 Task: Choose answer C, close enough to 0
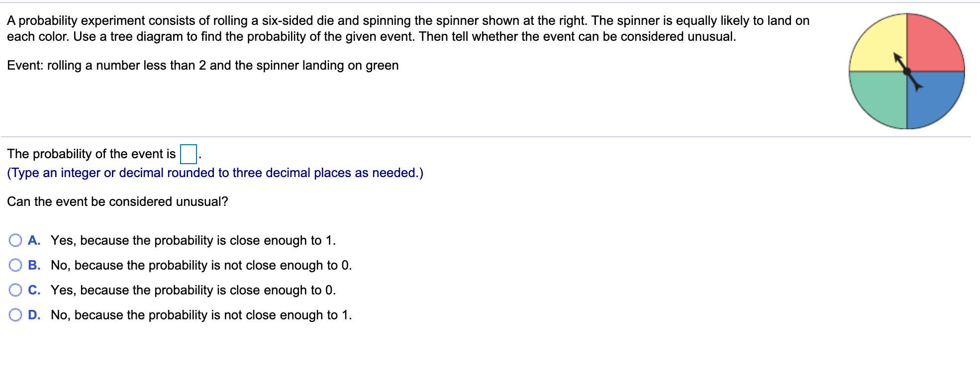tap(16, 289)
